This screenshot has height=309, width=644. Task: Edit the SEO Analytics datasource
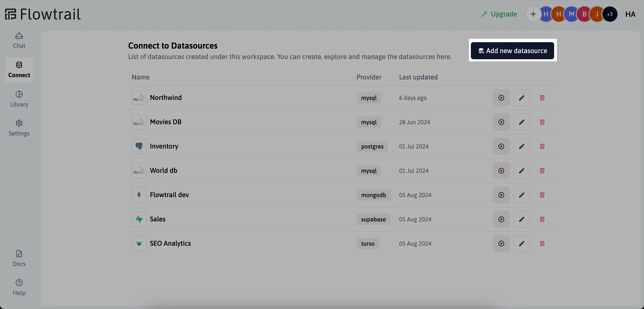[522, 243]
